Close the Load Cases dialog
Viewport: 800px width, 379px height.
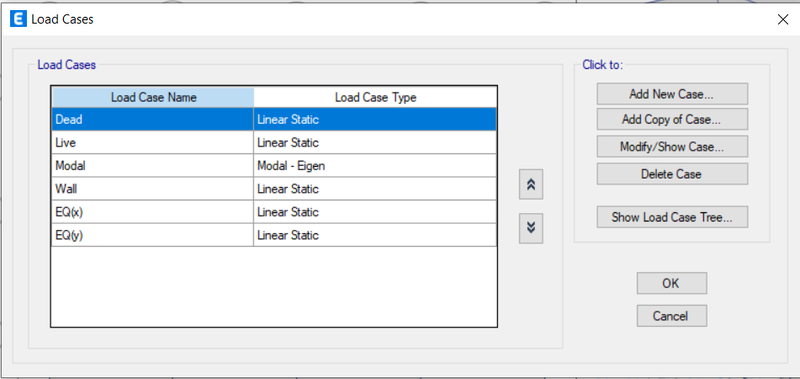click(x=782, y=20)
